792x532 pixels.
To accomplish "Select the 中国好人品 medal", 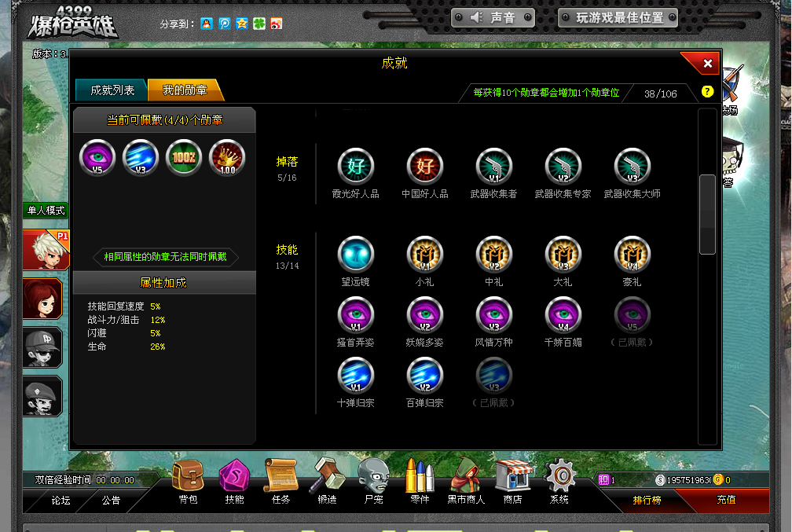I will [x=425, y=167].
